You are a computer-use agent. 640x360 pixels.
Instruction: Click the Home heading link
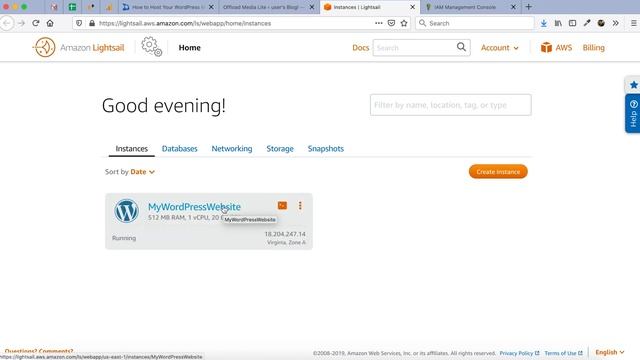click(189, 48)
